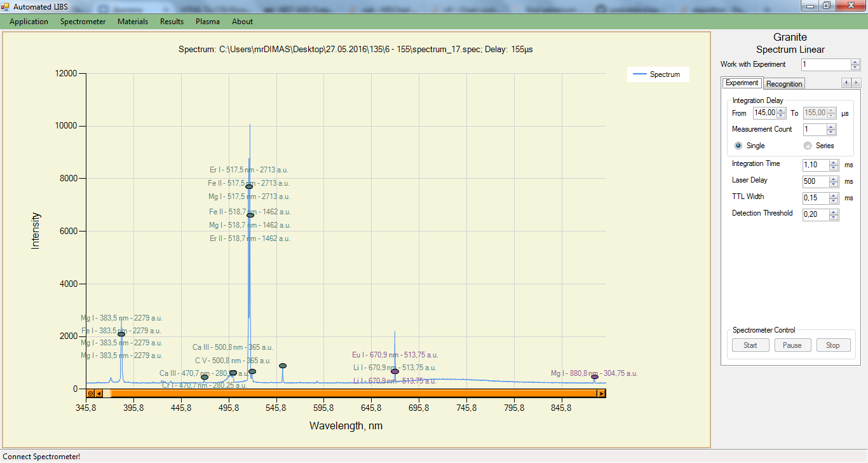Open the Spectrometer menu
The width and height of the screenshot is (868, 463).
point(83,22)
